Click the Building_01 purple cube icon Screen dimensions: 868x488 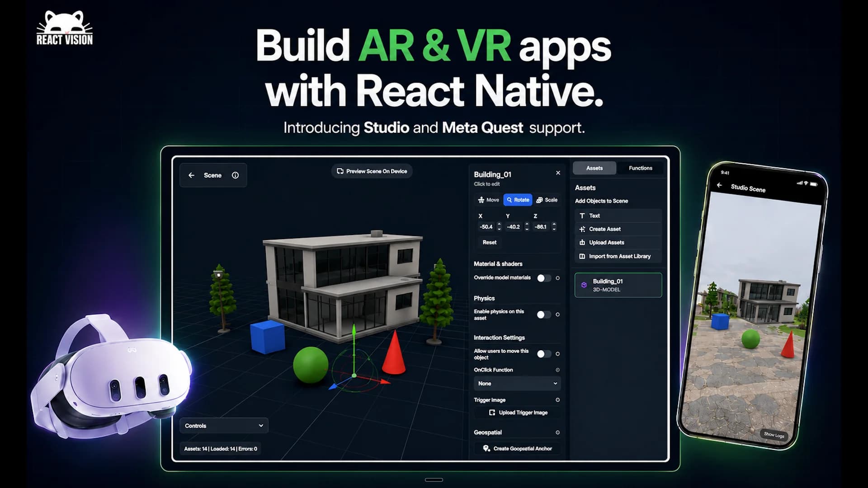(x=584, y=285)
